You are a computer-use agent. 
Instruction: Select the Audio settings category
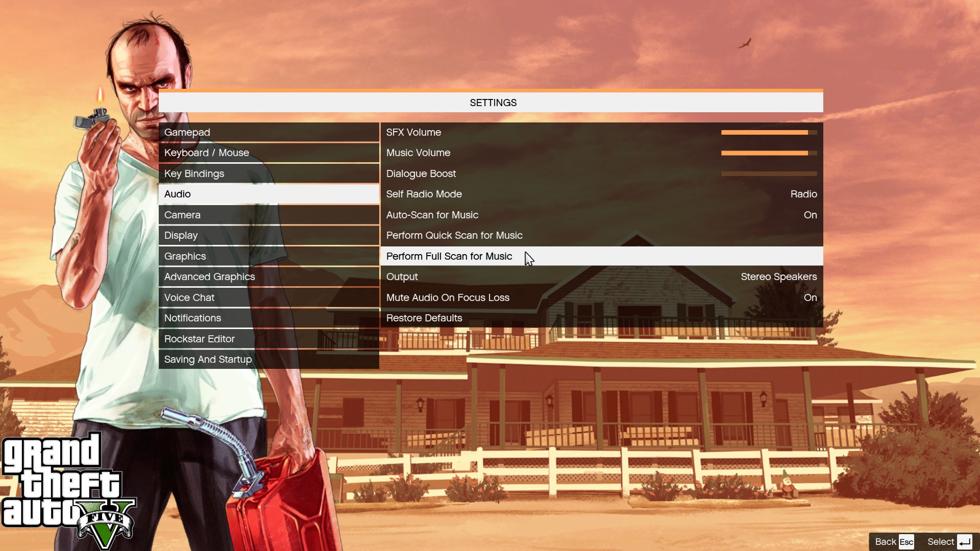pyautogui.click(x=269, y=194)
